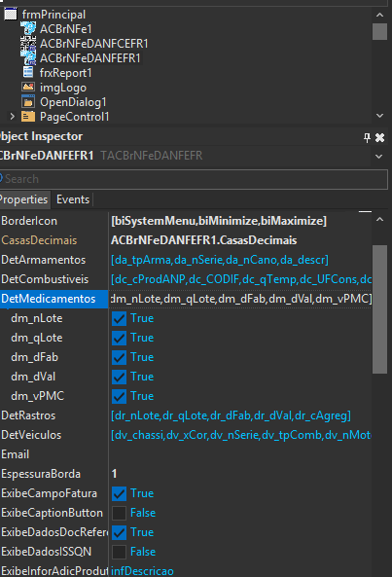The width and height of the screenshot is (392, 577).
Task: Click the search magnifier icon
Action: [1, 179]
